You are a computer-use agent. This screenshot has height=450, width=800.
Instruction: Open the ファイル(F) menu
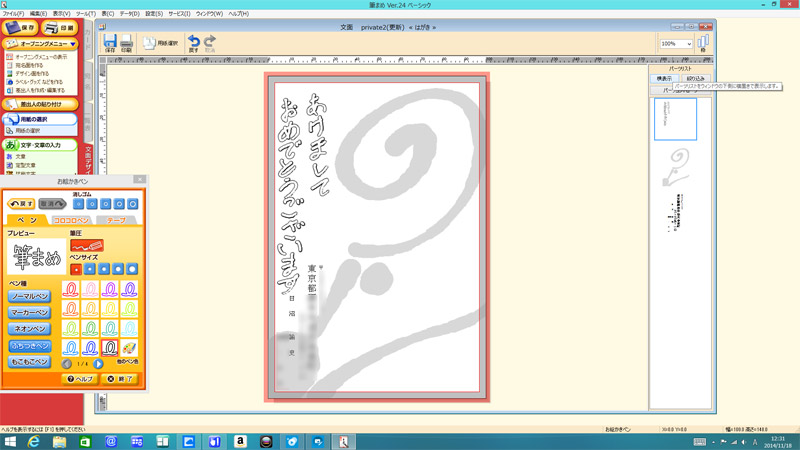pos(13,13)
